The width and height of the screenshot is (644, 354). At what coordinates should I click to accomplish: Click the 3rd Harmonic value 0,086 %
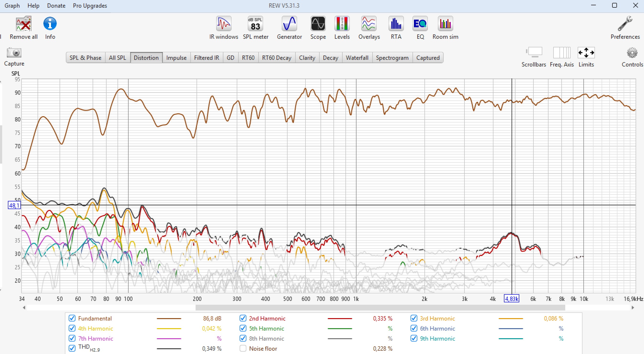(x=554, y=319)
